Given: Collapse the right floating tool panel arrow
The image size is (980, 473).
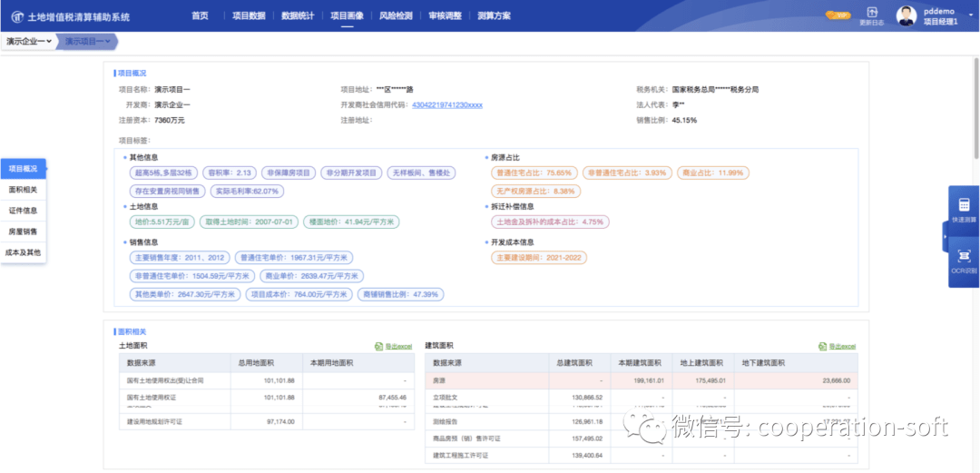Looking at the screenshot, I should point(946,236).
